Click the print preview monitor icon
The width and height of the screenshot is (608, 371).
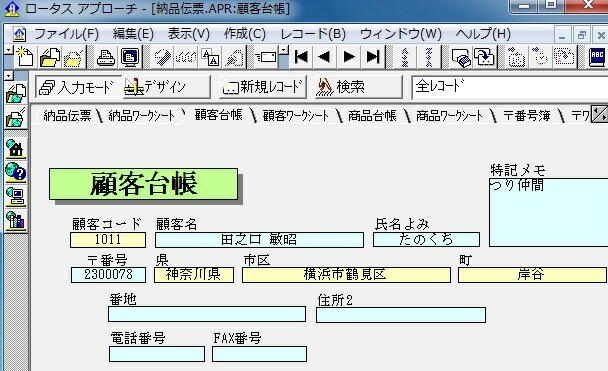tap(130, 57)
